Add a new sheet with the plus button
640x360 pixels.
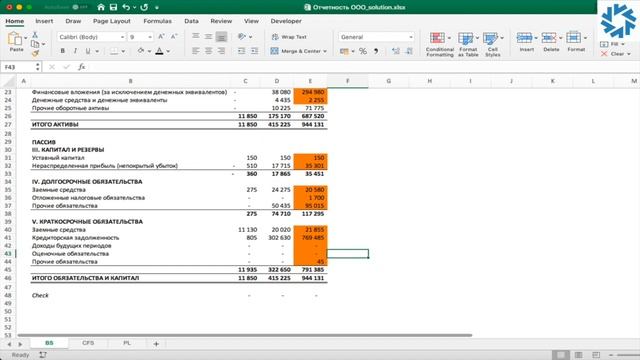click(156, 344)
